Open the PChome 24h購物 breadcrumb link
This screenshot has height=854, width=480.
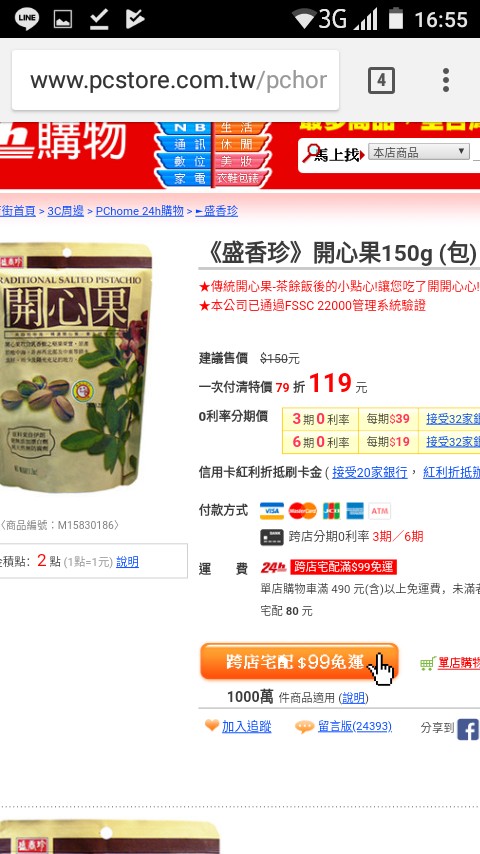click(x=139, y=211)
